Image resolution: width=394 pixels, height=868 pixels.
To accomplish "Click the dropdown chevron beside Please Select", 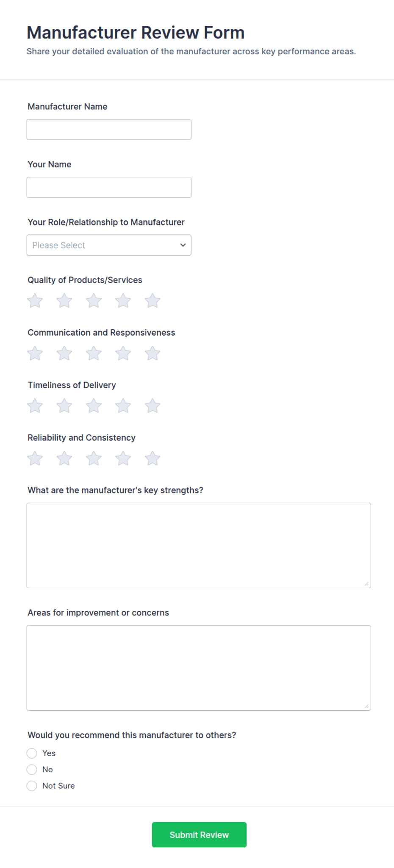I will tap(183, 245).
